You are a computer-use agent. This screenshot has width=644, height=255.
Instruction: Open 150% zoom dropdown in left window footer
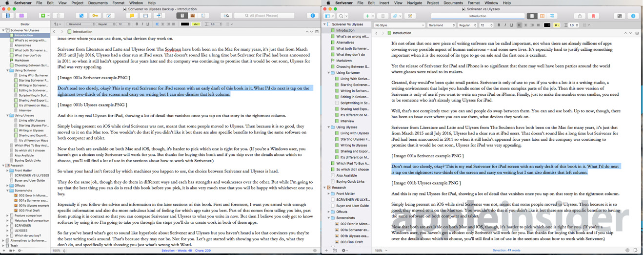(x=59, y=251)
